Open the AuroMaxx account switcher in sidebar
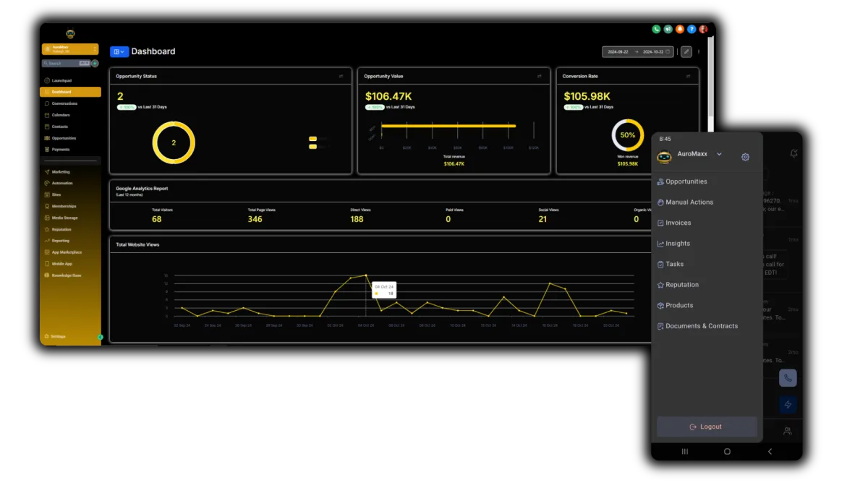 pos(70,49)
